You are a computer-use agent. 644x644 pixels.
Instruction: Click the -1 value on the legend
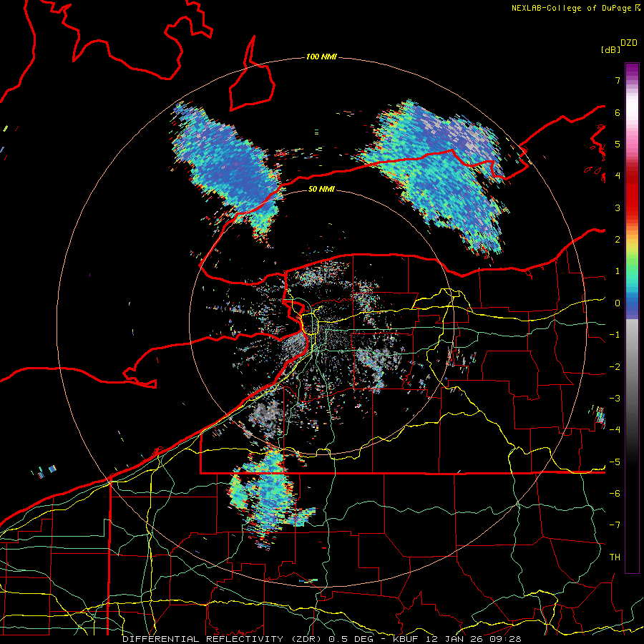(615, 335)
